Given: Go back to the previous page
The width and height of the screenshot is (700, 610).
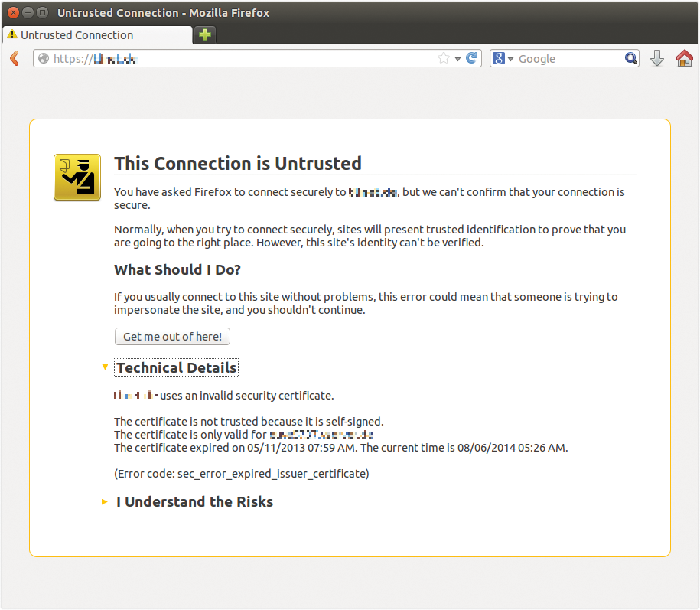Looking at the screenshot, I should tap(15, 58).
